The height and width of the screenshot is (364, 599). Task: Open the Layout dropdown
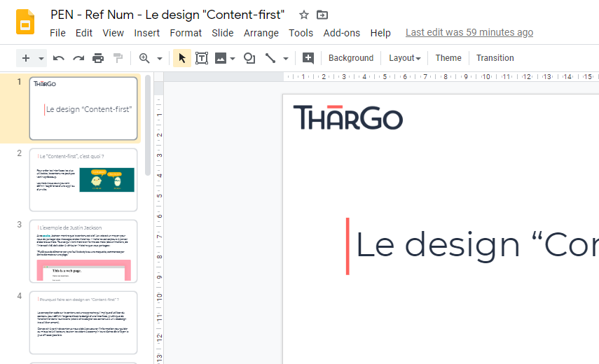(x=404, y=58)
